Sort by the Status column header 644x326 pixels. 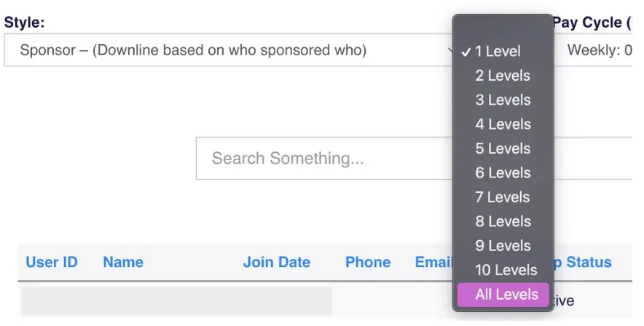[589, 263]
